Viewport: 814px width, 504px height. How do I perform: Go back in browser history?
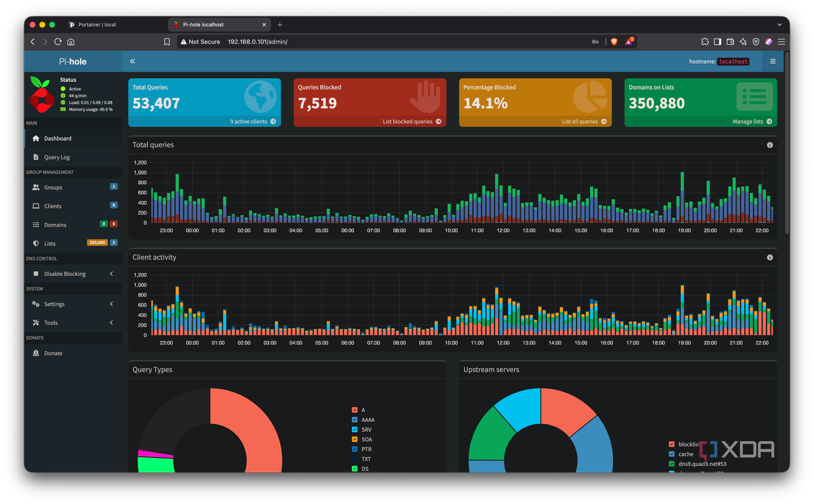point(33,42)
